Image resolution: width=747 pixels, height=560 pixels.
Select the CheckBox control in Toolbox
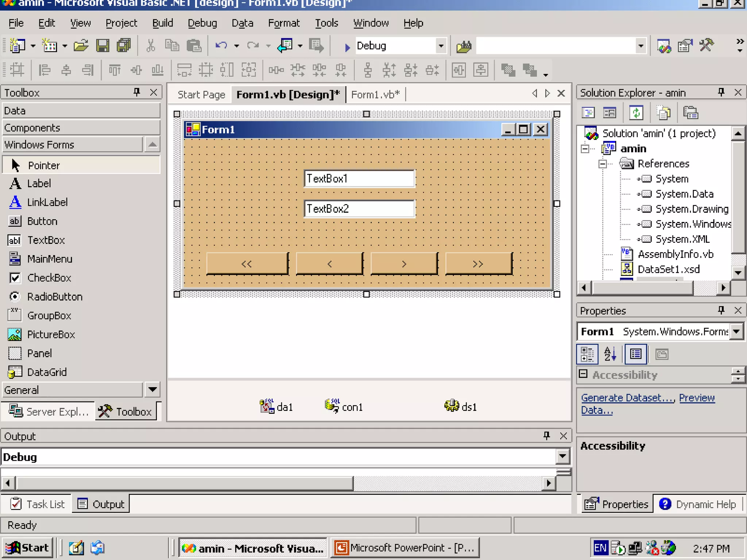[x=49, y=278]
